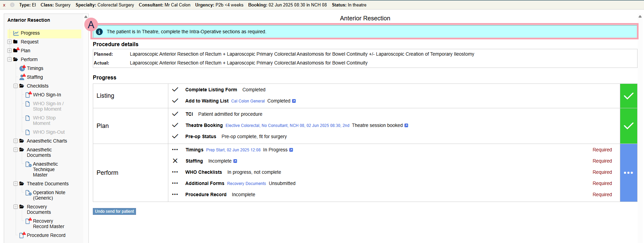Close the record with the red x
Image resolution: width=644 pixels, height=243 pixels.
coord(4,5)
